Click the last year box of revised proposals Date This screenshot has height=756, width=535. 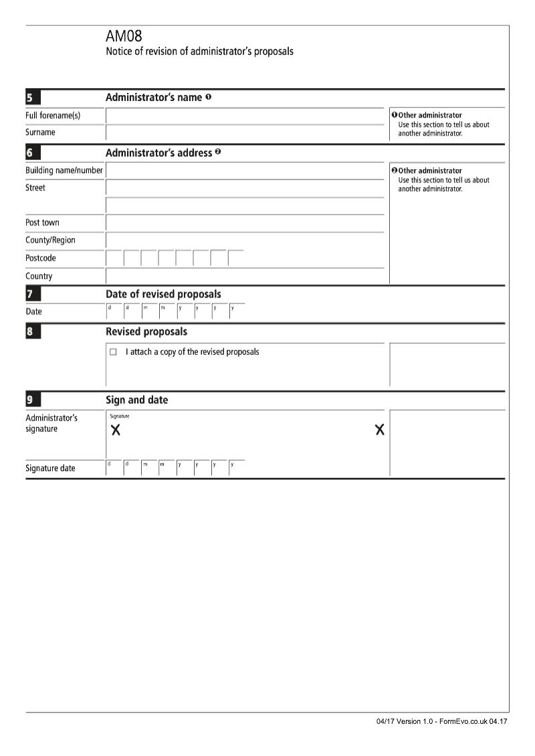[237, 312]
